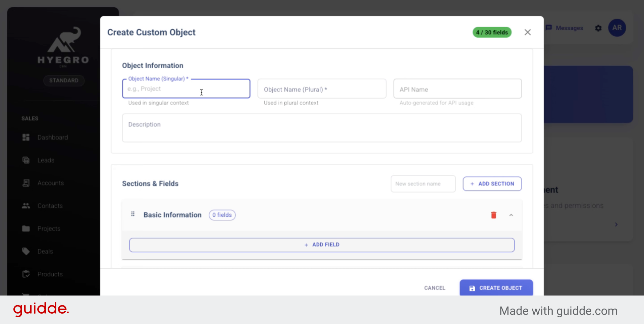The height and width of the screenshot is (324, 644).
Task: Click the Products icon in sidebar
Action: 26,274
